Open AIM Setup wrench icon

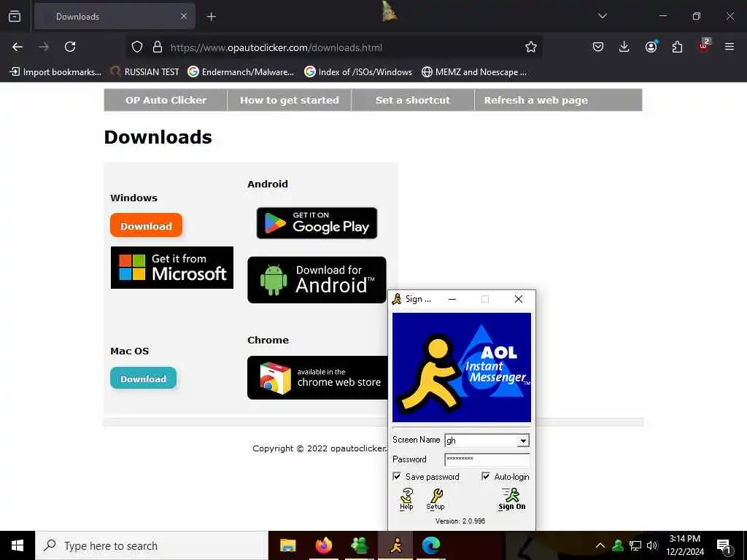(x=436, y=499)
